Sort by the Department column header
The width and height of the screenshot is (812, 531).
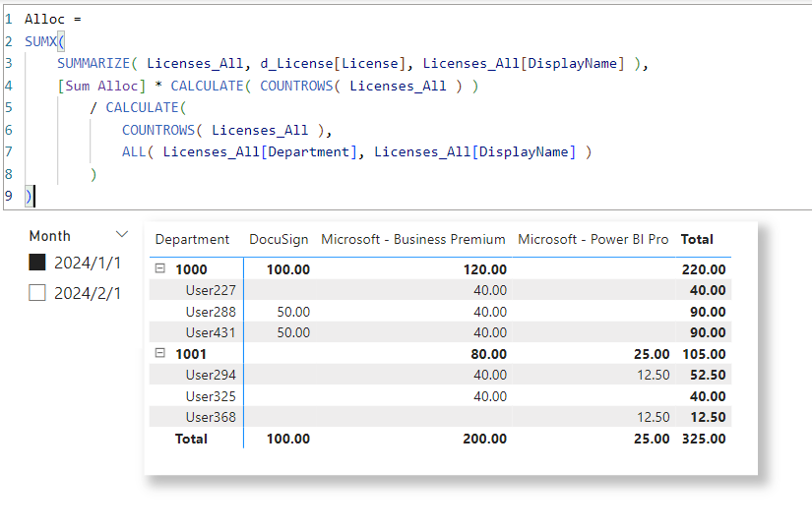[192, 239]
